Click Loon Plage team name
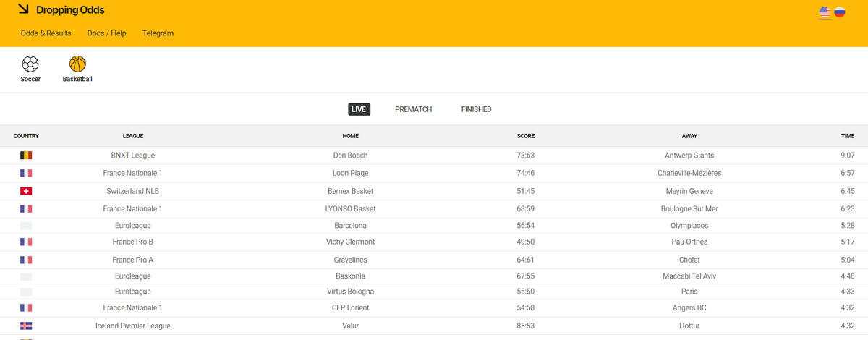This screenshot has height=340, width=868. pos(351,174)
